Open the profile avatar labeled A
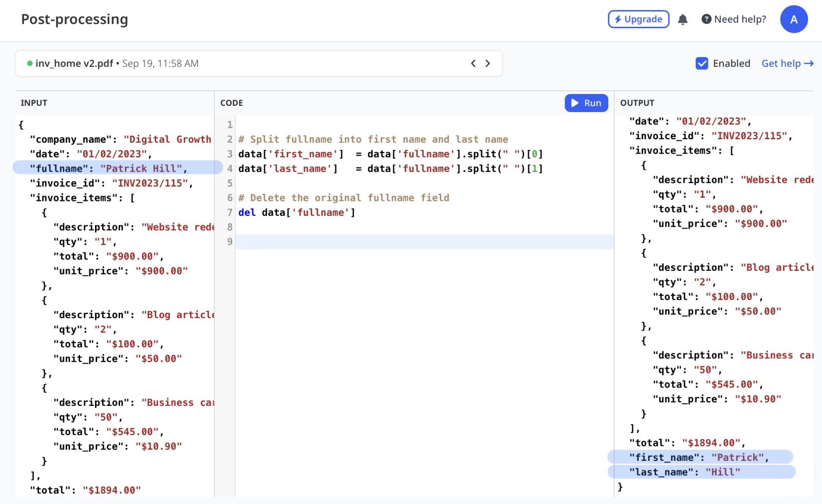Screen dimensions: 822x504 794,19
